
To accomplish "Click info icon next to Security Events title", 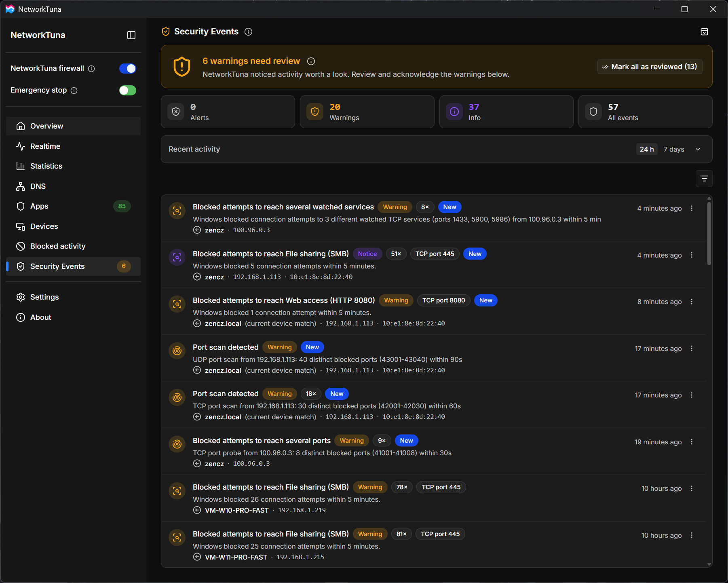I will (x=249, y=32).
